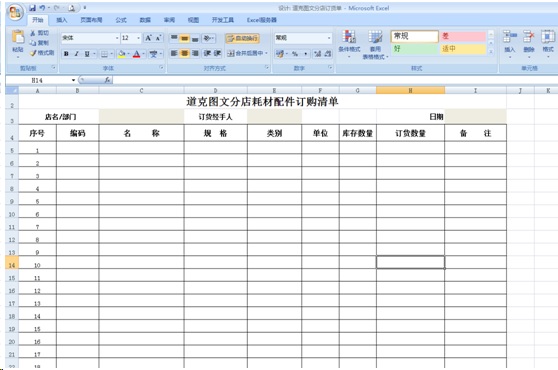The width and height of the screenshot is (558, 370).
Task: Toggle the Wrap Text button
Action: click(x=242, y=38)
